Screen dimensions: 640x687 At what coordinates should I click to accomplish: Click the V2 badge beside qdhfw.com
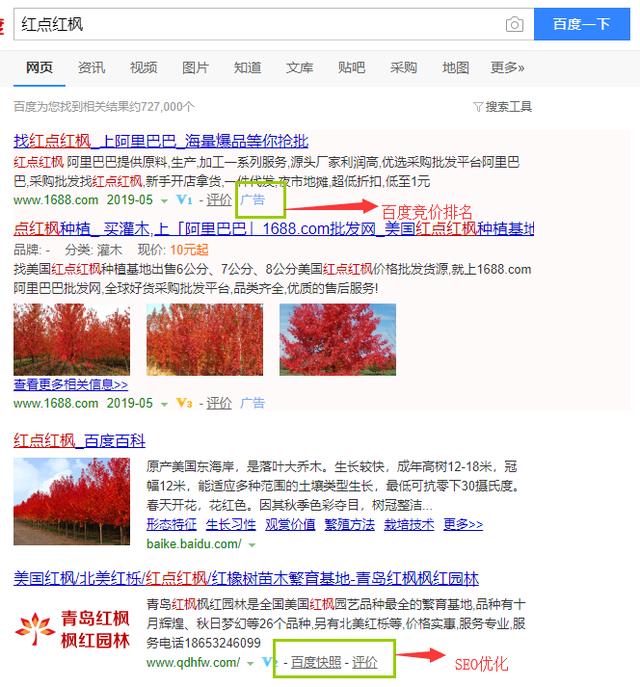(x=269, y=662)
